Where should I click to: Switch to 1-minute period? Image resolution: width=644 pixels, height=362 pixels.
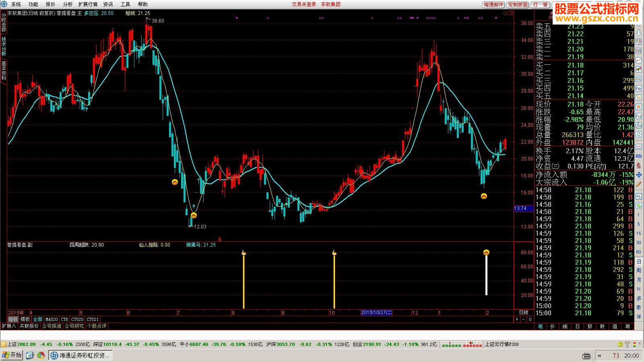click(x=639, y=215)
